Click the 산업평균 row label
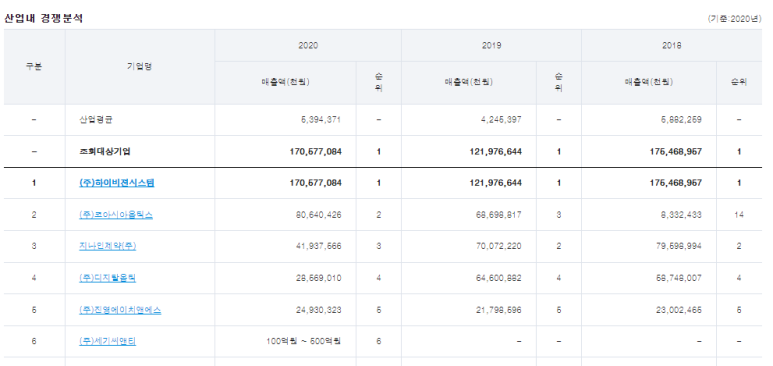Viewport: 773px width, 366px height. pyautogui.click(x=96, y=120)
